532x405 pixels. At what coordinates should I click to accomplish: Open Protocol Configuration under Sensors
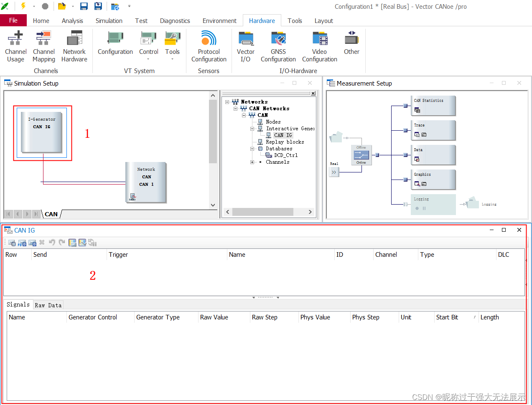[x=209, y=46]
